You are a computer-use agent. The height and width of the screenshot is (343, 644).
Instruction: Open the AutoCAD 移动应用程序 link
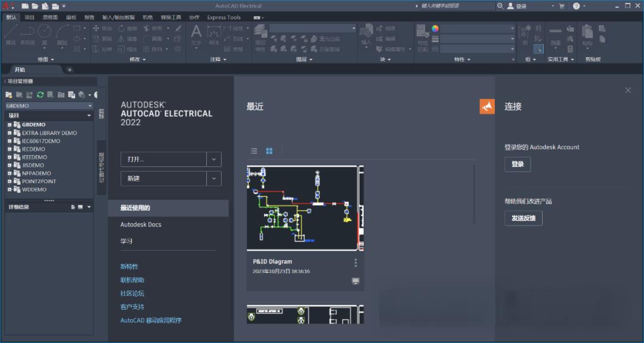tap(151, 320)
